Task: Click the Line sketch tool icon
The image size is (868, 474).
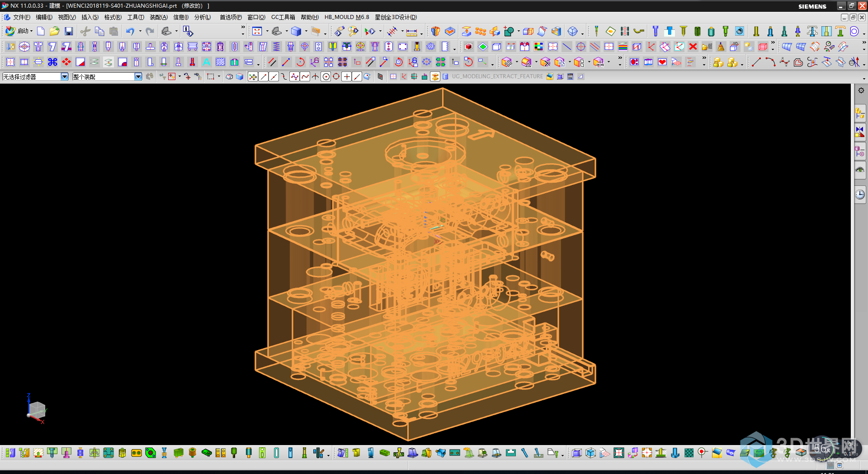Action: click(x=756, y=62)
